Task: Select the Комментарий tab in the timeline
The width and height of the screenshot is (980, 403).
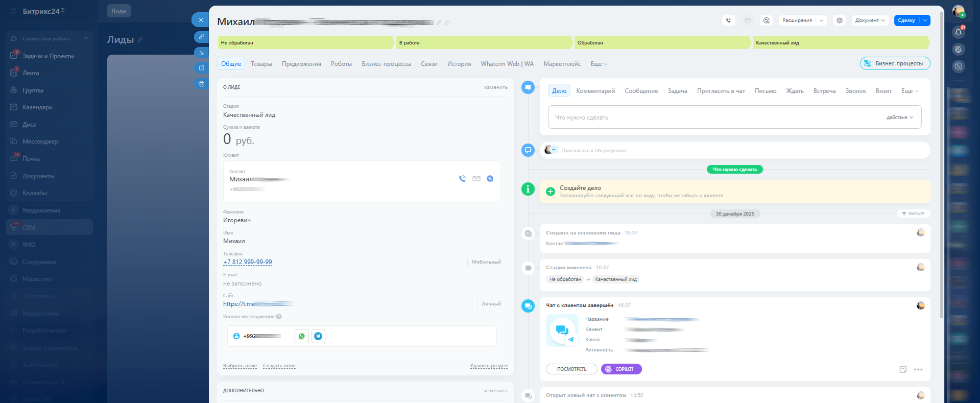Action: coord(595,91)
